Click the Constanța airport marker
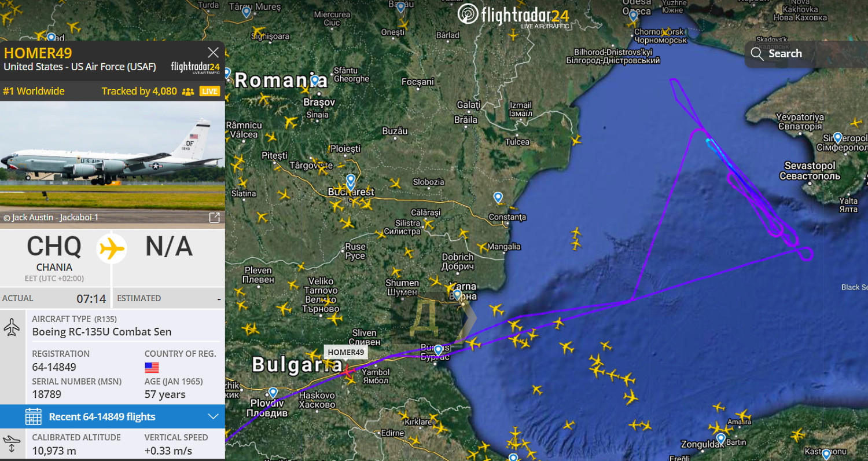Screen dimensions: 868x461 [x=498, y=197]
